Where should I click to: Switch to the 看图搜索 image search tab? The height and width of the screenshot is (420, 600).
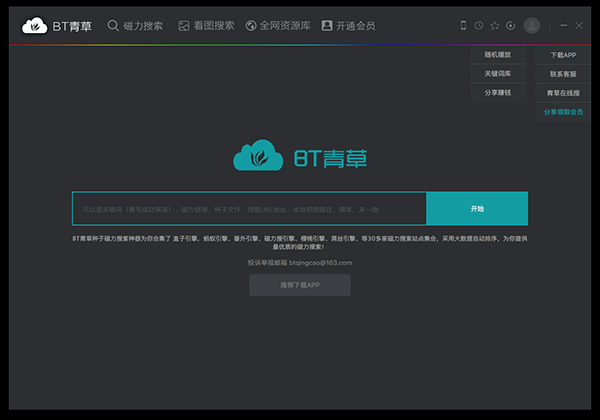(x=206, y=26)
